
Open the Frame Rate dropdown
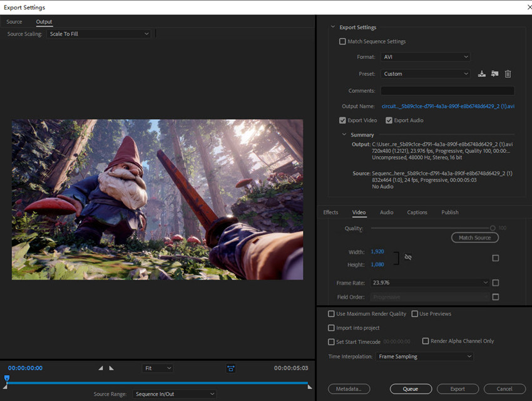(x=430, y=283)
